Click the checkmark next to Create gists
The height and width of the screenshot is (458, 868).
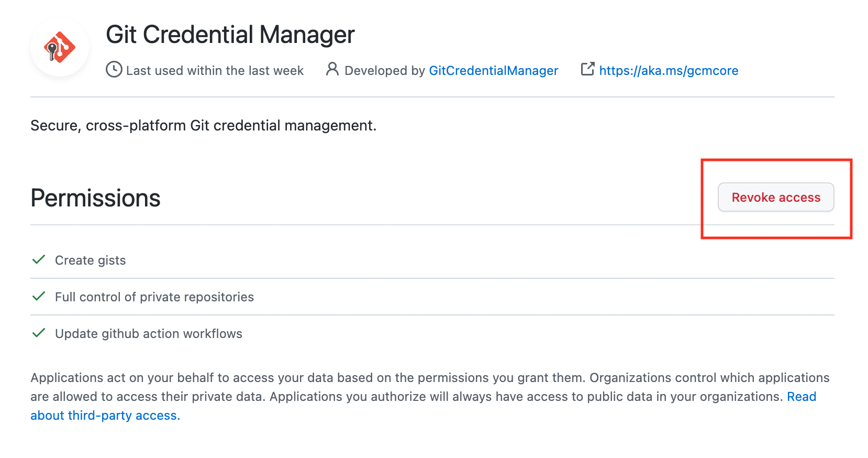click(39, 260)
